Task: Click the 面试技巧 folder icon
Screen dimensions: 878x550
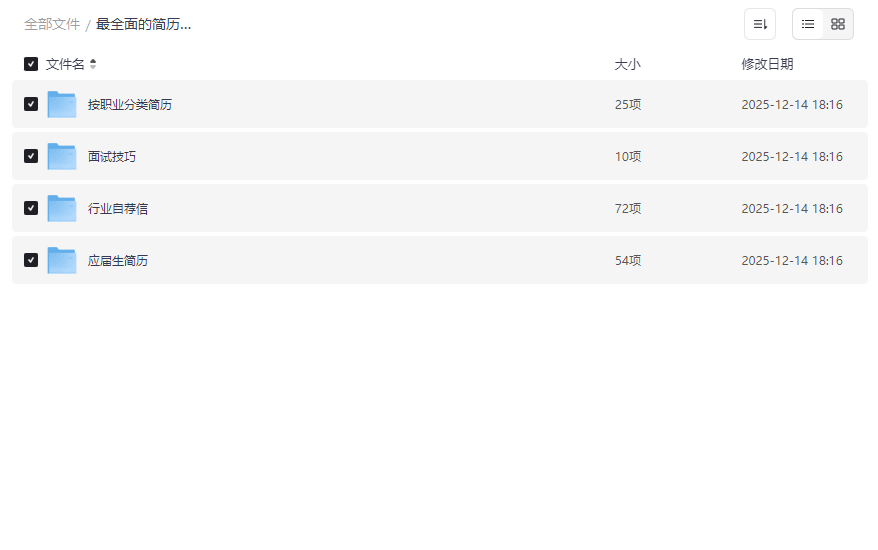Action: (62, 156)
